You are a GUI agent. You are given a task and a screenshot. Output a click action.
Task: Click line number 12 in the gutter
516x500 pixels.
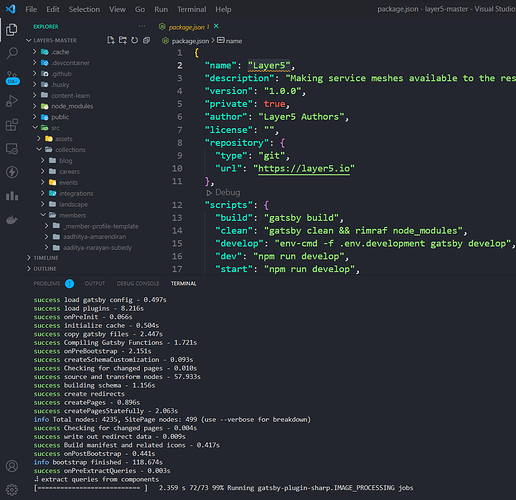177,205
